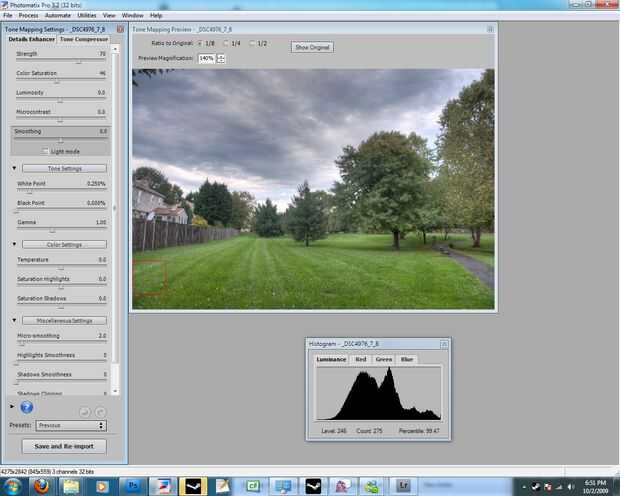Open the Process menu
Screen dimensions: 620x496
(x=28, y=15)
